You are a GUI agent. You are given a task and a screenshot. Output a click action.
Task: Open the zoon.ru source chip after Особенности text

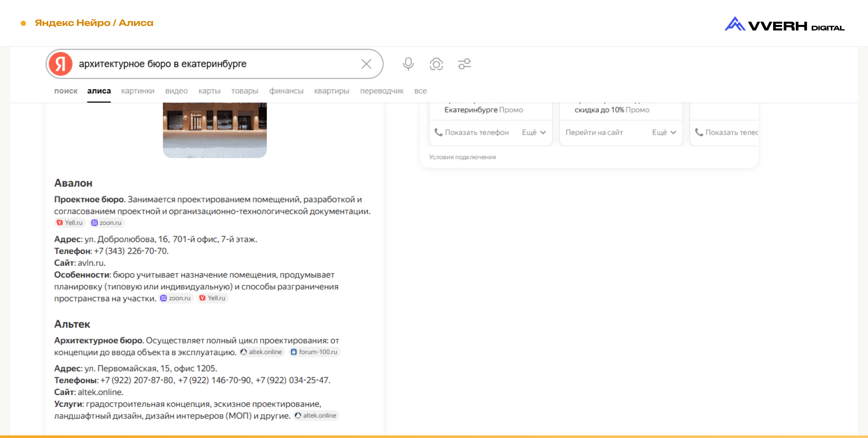176,298
